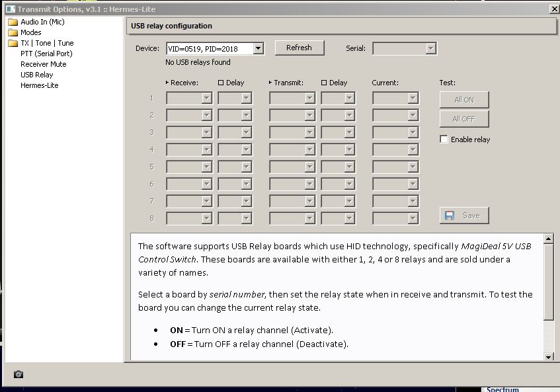Click the Refresh button

click(299, 48)
